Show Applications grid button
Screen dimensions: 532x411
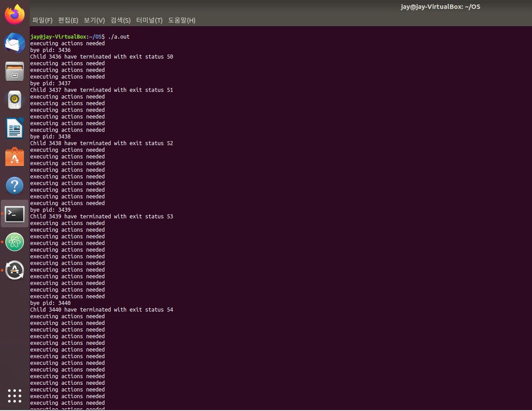(15, 396)
